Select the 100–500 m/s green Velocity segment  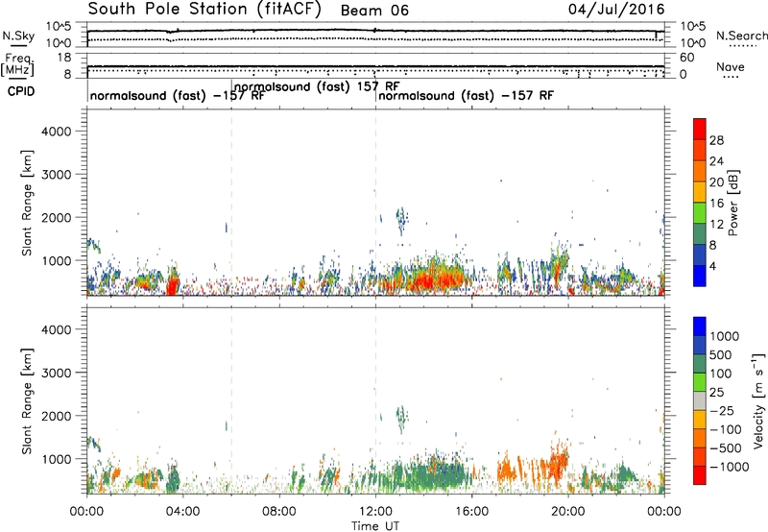point(700,364)
